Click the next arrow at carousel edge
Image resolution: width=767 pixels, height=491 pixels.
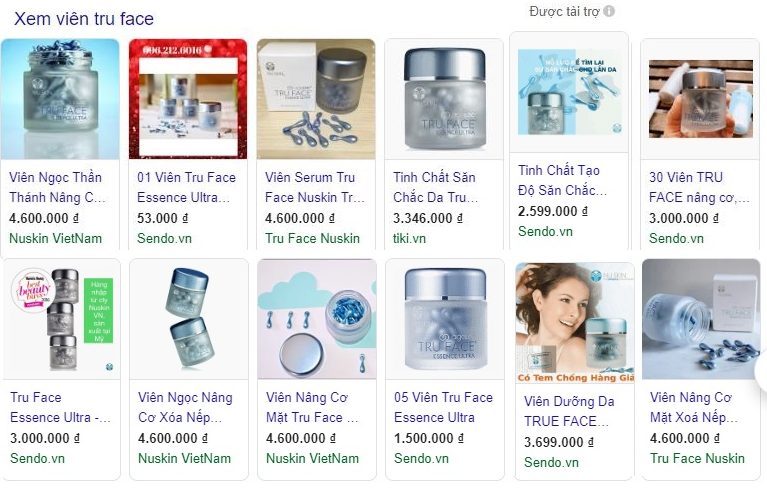point(762,372)
